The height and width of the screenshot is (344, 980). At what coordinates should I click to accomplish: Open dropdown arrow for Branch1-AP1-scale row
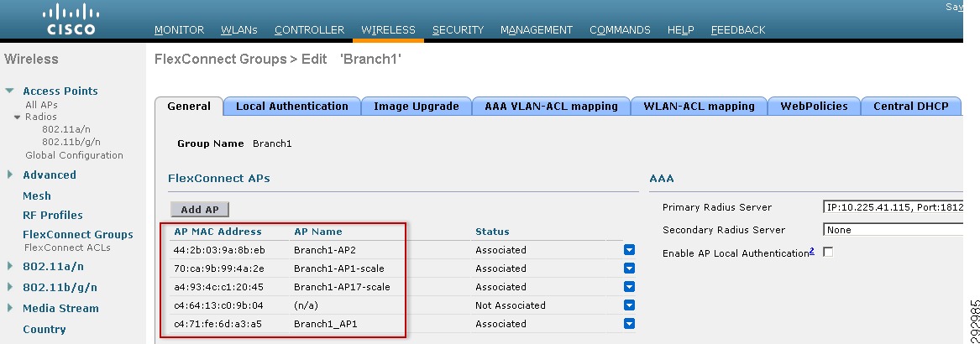point(629,268)
